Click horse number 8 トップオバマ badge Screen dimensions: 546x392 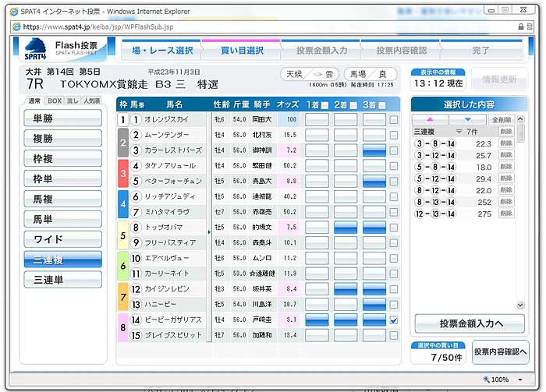click(x=135, y=228)
